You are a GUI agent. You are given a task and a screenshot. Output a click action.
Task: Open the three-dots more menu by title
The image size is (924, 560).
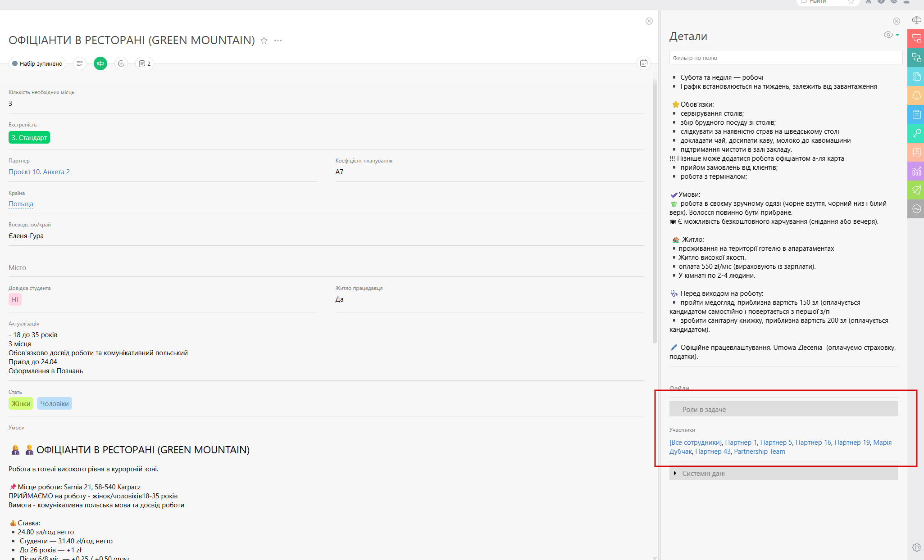[278, 41]
